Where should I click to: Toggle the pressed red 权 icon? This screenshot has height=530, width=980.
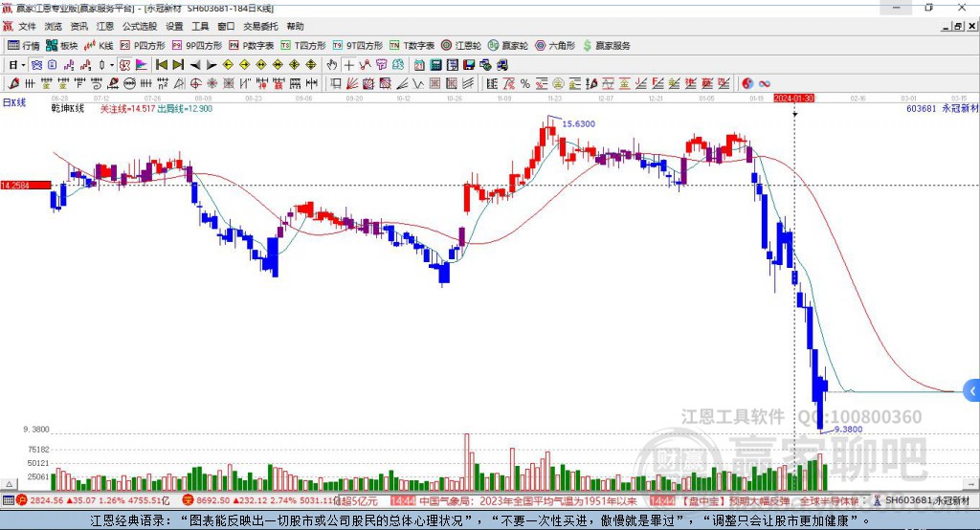point(125,65)
